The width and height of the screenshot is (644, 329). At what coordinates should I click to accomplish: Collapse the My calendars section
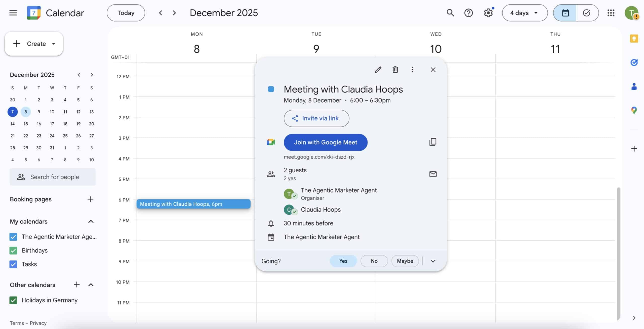pos(91,221)
